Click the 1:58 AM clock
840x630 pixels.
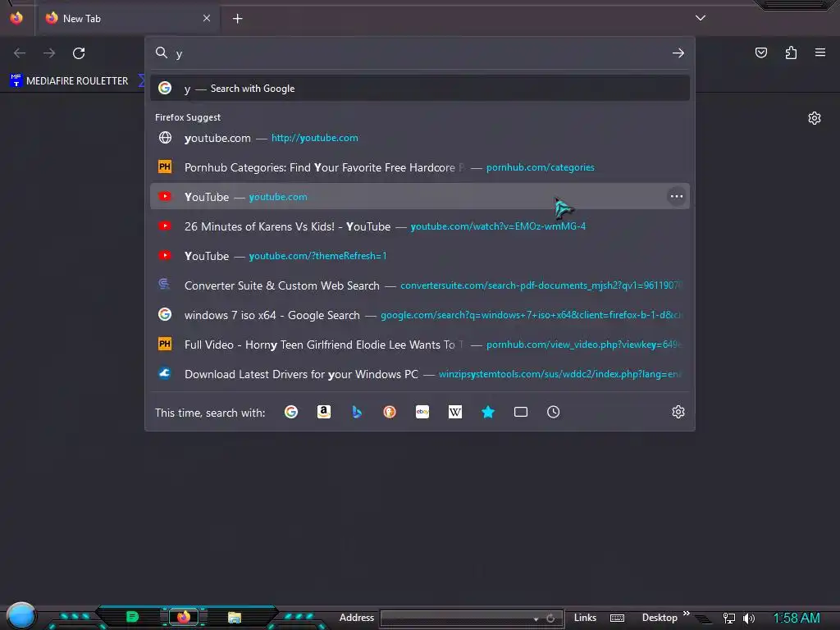point(797,619)
